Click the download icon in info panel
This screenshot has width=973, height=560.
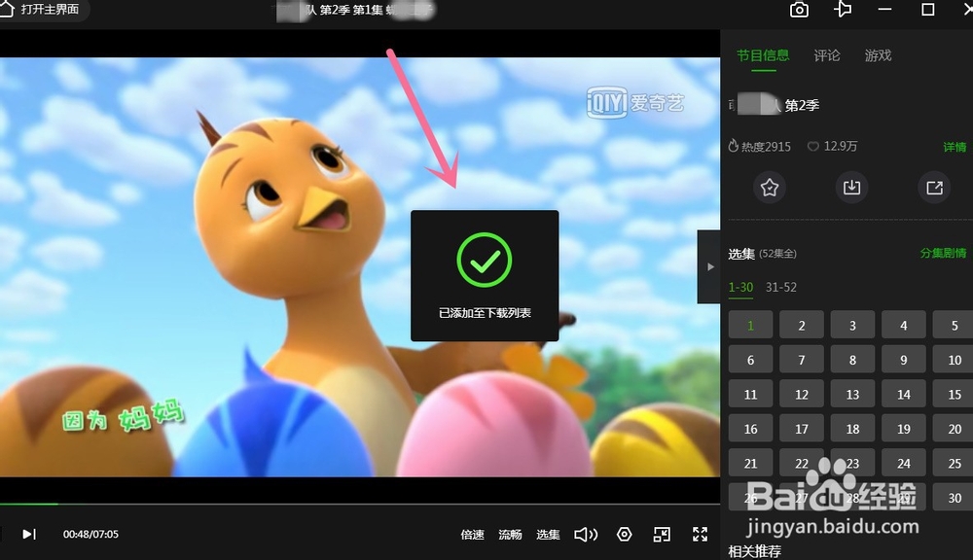click(851, 188)
